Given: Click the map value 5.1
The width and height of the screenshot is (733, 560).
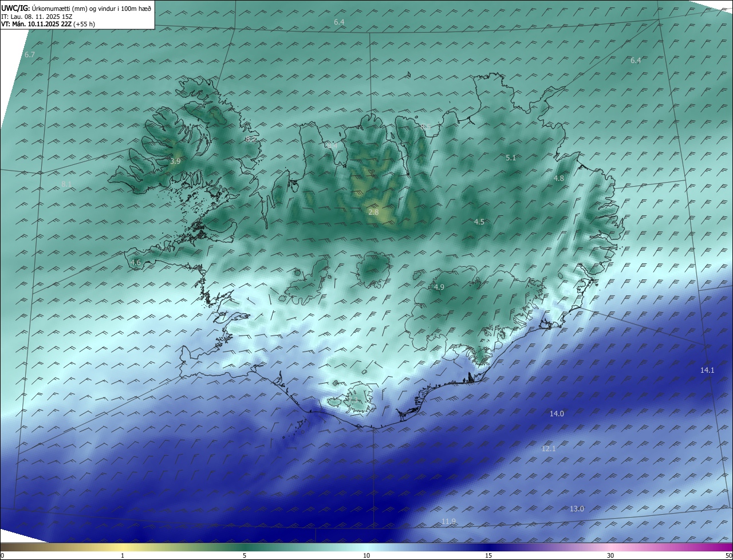Looking at the screenshot, I should (x=511, y=157).
